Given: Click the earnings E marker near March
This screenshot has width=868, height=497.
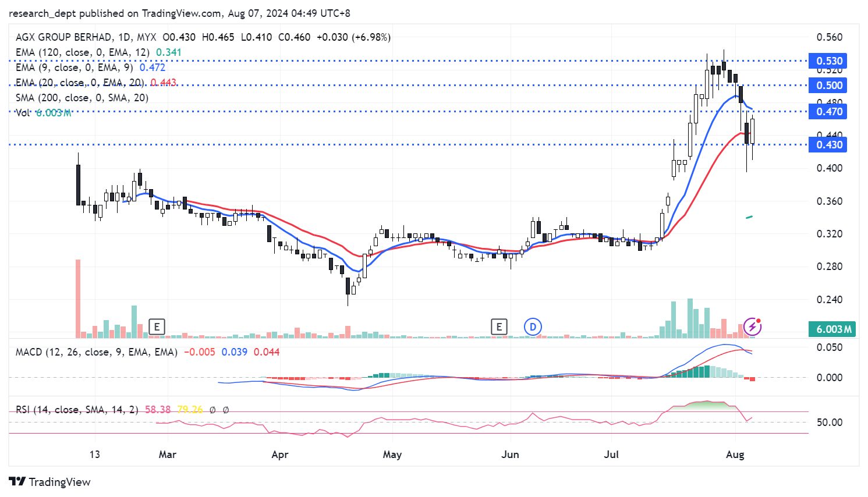Looking at the screenshot, I should point(157,327).
